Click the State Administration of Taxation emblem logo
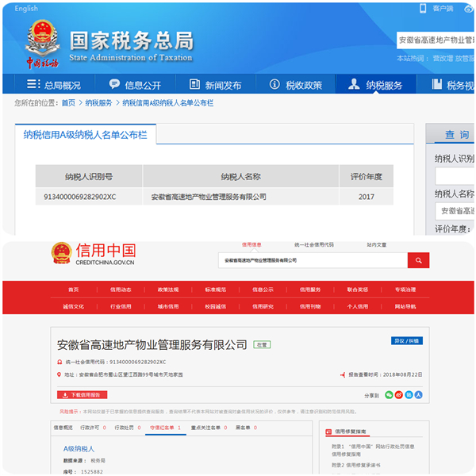This screenshot has height=476, width=476. coord(43,44)
